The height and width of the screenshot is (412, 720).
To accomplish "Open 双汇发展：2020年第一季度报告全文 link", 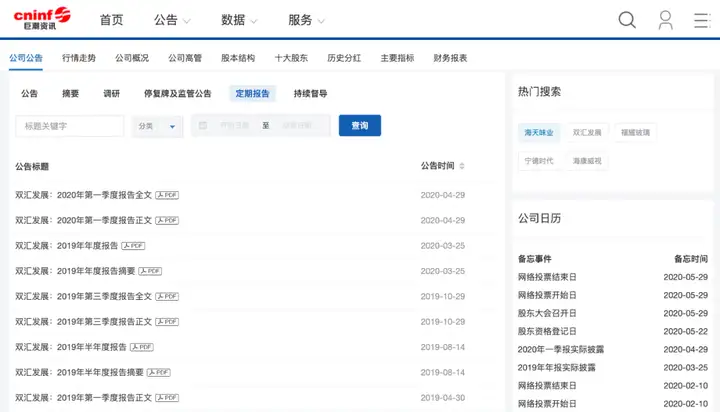I will coord(84,195).
